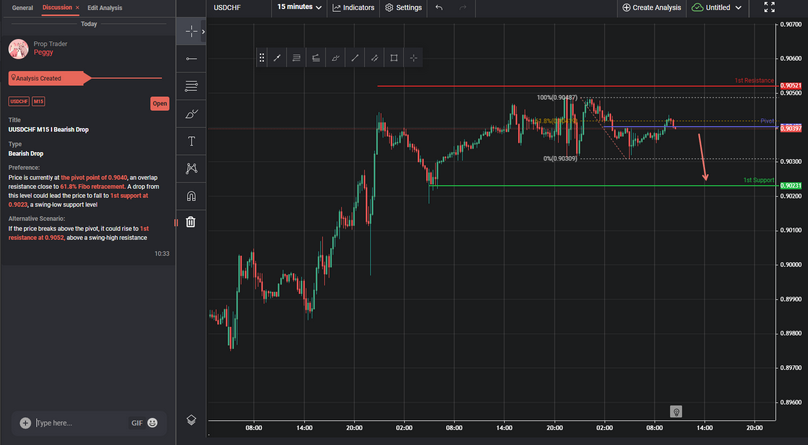Toggle fullscreen chart mode
This screenshot has height=445, width=809.
tap(769, 7)
